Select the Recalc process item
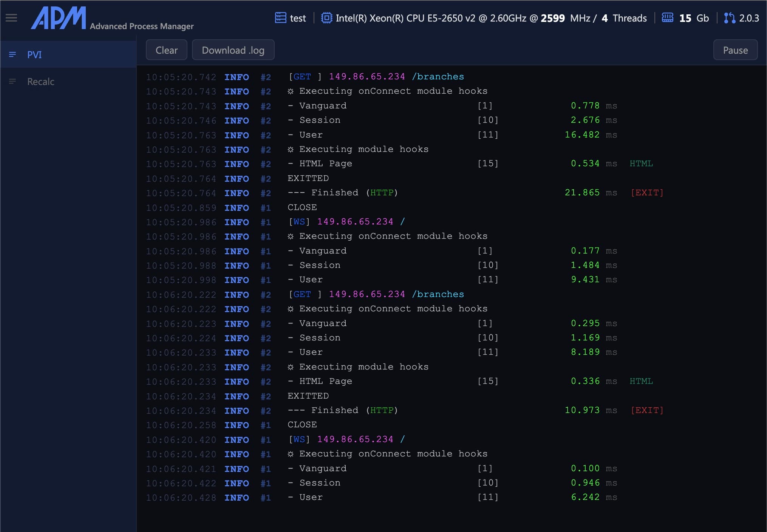The height and width of the screenshot is (532, 767). click(68, 81)
